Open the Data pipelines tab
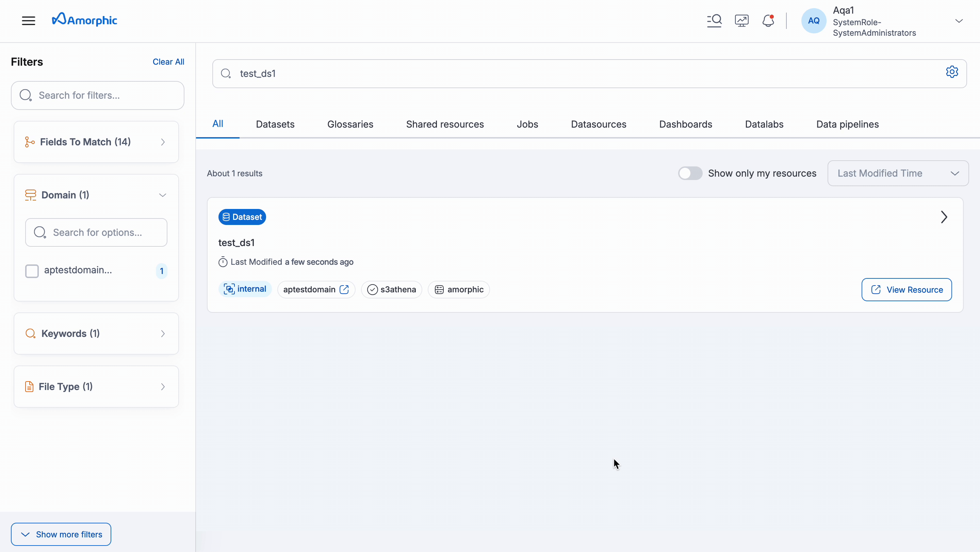This screenshot has width=980, height=552. (x=848, y=124)
